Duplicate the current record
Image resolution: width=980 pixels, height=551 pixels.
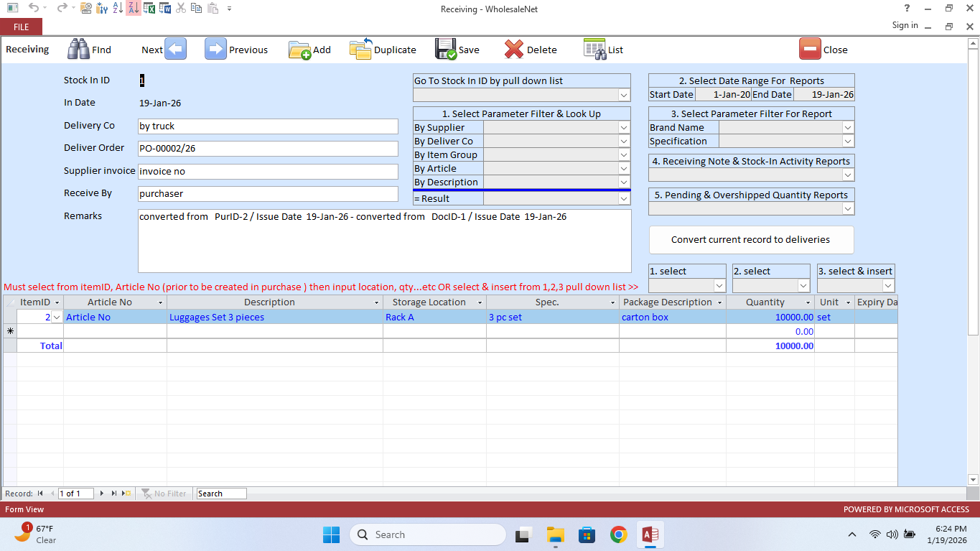[383, 50]
